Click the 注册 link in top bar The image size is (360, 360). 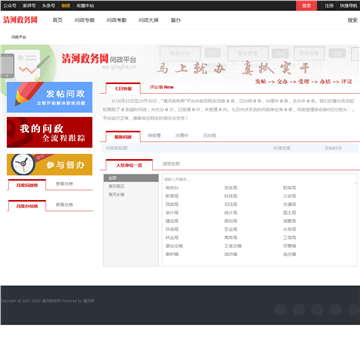[329, 6]
